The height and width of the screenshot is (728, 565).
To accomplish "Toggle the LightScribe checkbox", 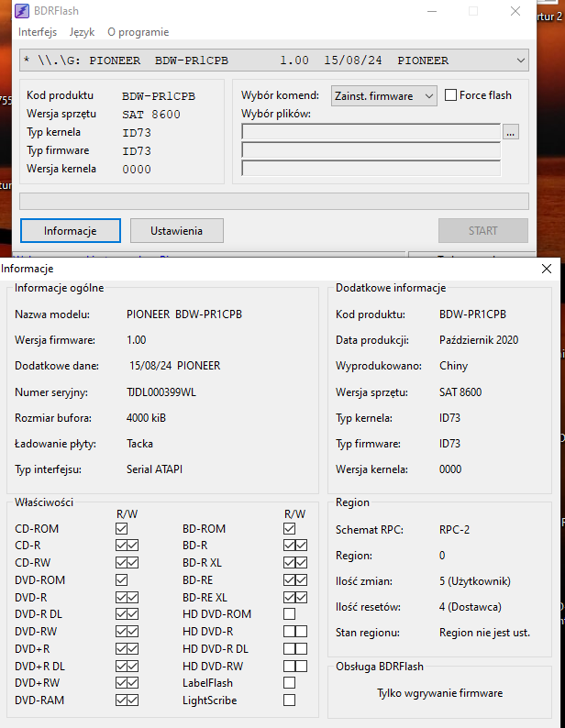I will coord(290,700).
